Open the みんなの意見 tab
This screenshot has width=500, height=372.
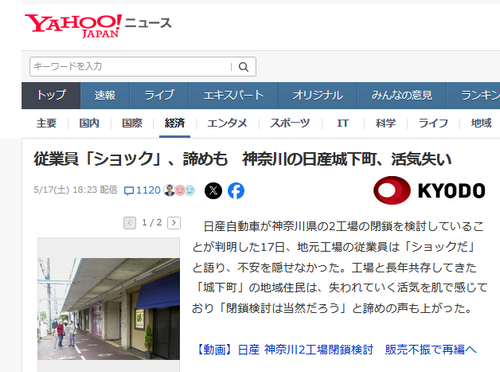point(402,95)
